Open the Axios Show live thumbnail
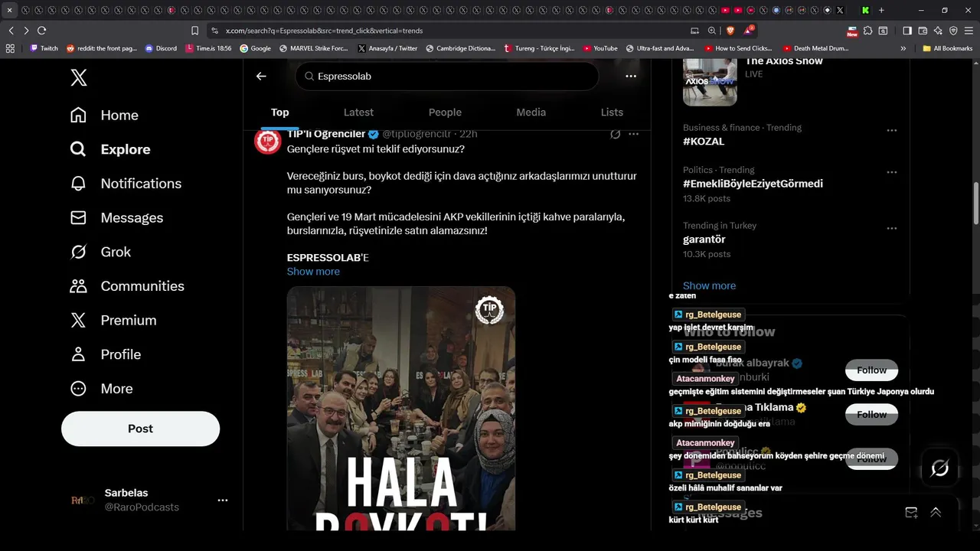Screen dimensions: 980x551 point(710,83)
